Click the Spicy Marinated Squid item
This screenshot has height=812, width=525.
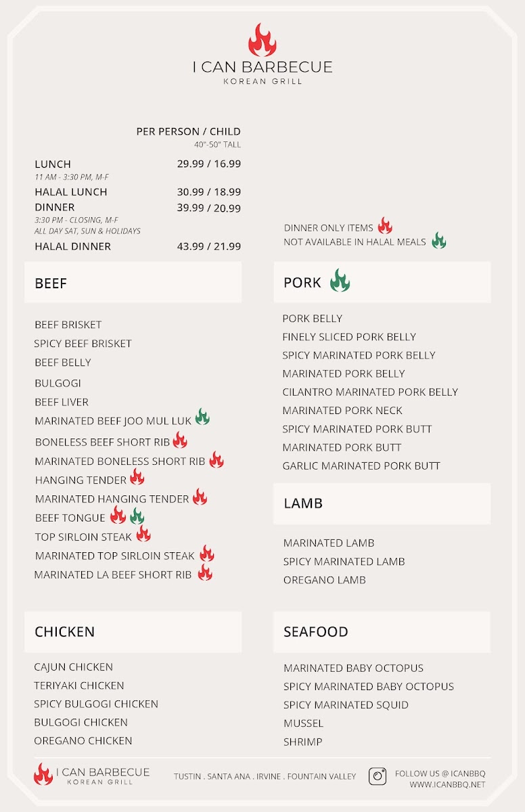(346, 704)
